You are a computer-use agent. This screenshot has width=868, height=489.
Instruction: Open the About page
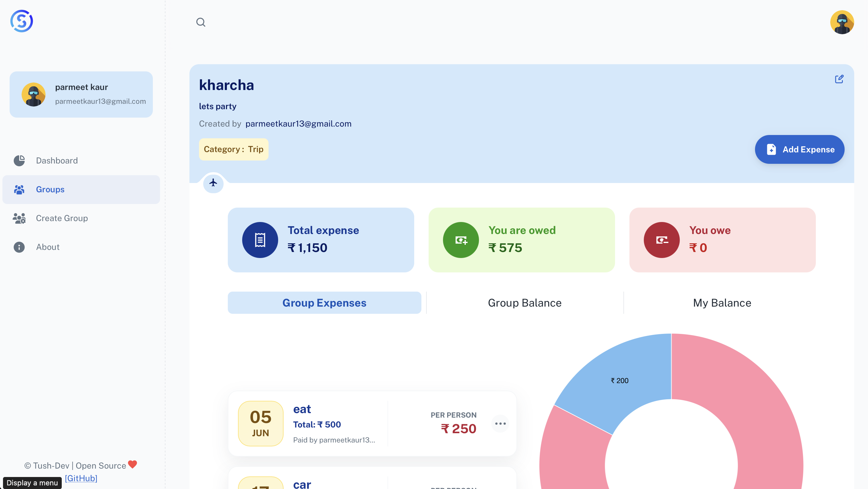[x=81, y=247]
